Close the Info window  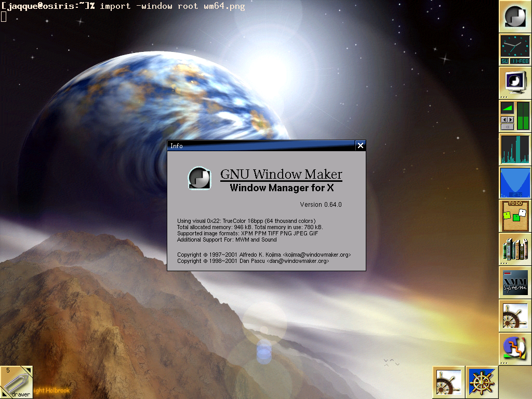click(361, 145)
